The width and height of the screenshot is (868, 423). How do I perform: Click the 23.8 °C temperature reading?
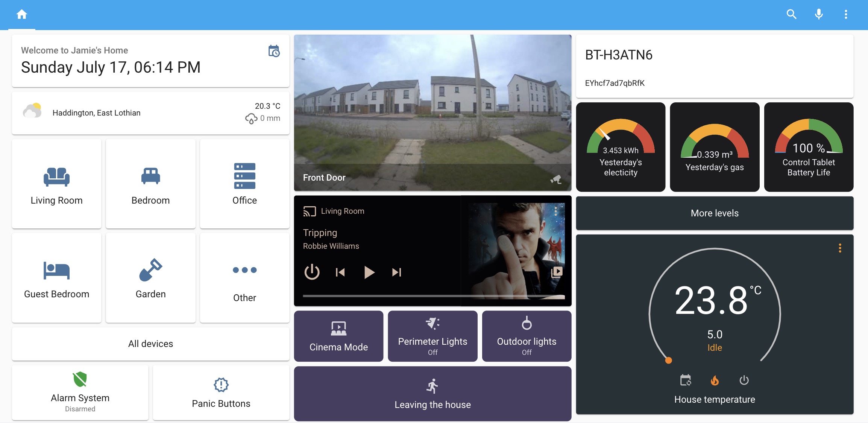[718, 300]
